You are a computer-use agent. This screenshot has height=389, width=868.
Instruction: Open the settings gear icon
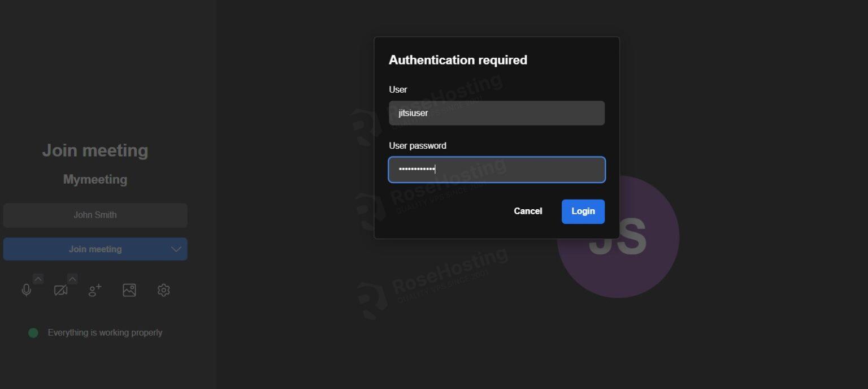point(164,290)
